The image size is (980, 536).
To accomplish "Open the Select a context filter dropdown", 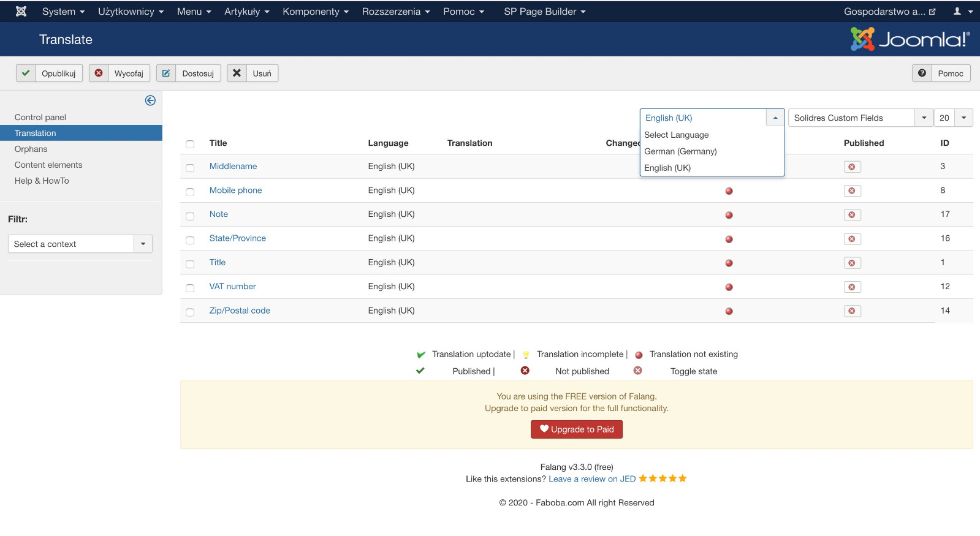I will point(80,244).
